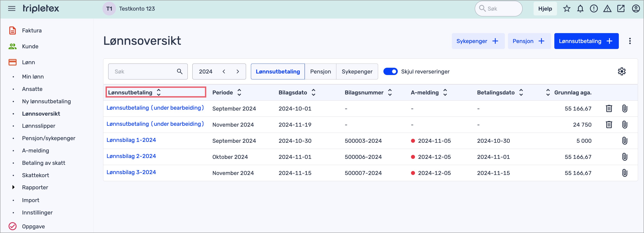Open notifications bell icon
The height and width of the screenshot is (233, 644).
[x=580, y=9]
